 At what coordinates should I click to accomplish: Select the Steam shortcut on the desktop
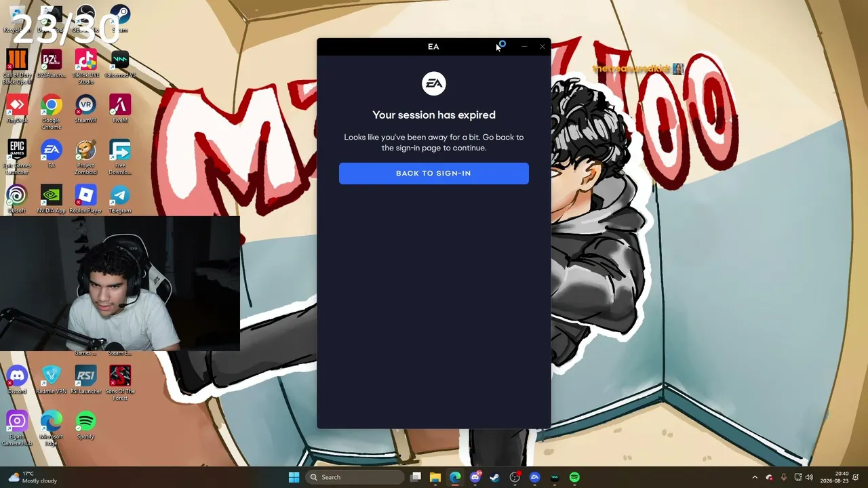(120, 18)
